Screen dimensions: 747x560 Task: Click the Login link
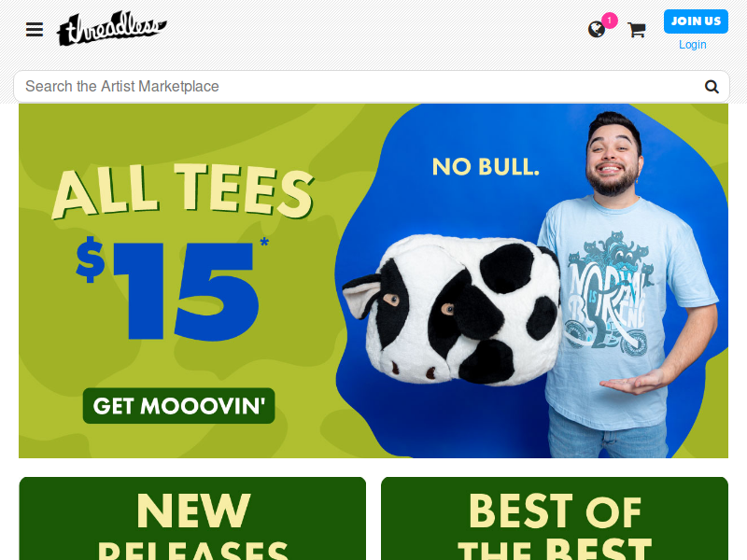(692, 45)
